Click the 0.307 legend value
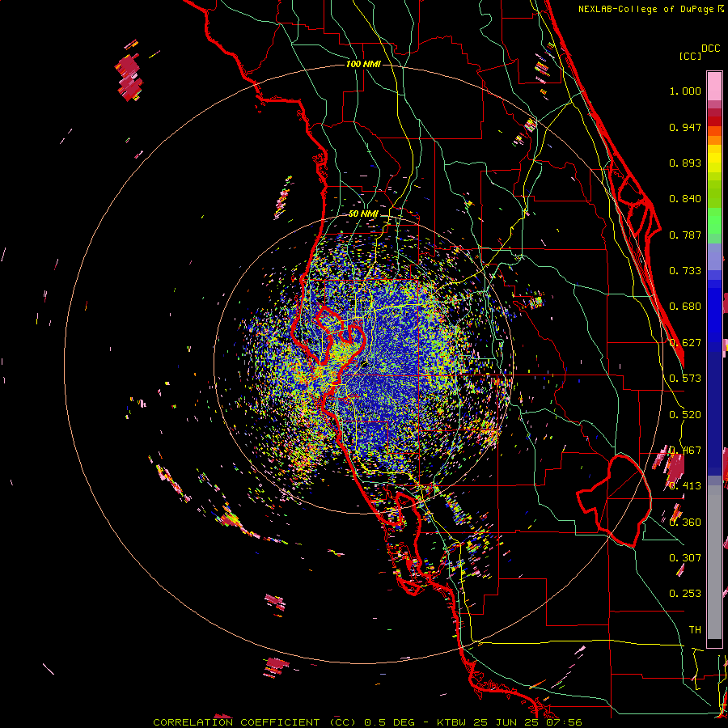The height and width of the screenshot is (728, 728). pos(685,558)
